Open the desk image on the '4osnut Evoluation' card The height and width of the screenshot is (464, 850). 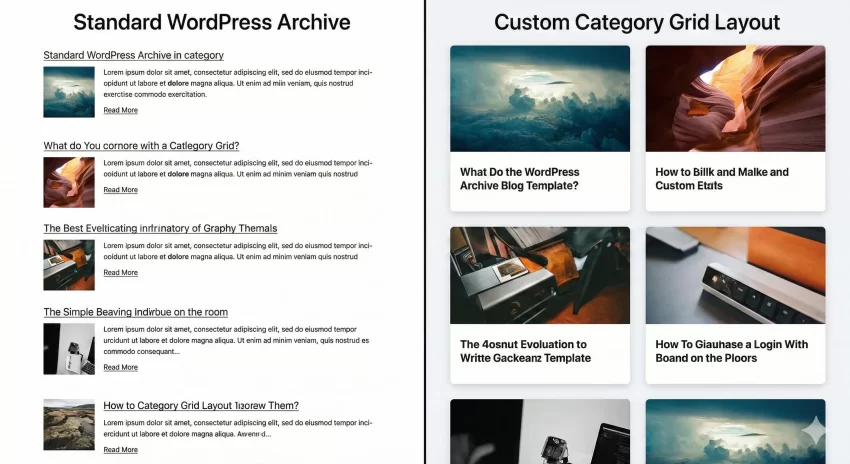pos(540,275)
